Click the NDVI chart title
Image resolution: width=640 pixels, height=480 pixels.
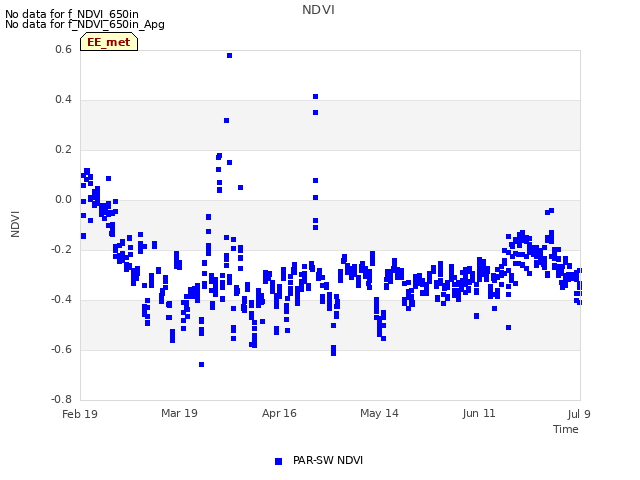318,10
